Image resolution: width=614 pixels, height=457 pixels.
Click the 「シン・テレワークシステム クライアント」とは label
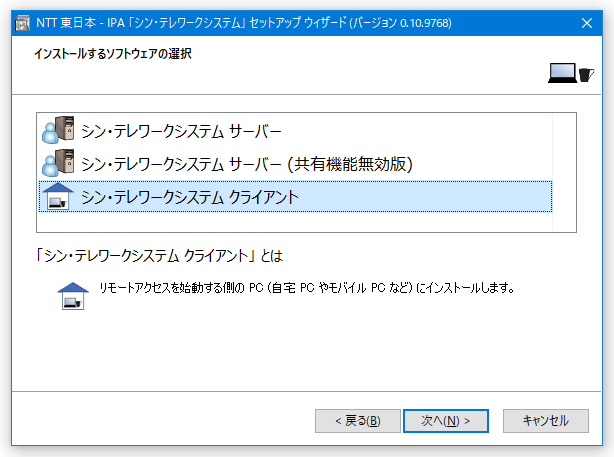pos(159,256)
